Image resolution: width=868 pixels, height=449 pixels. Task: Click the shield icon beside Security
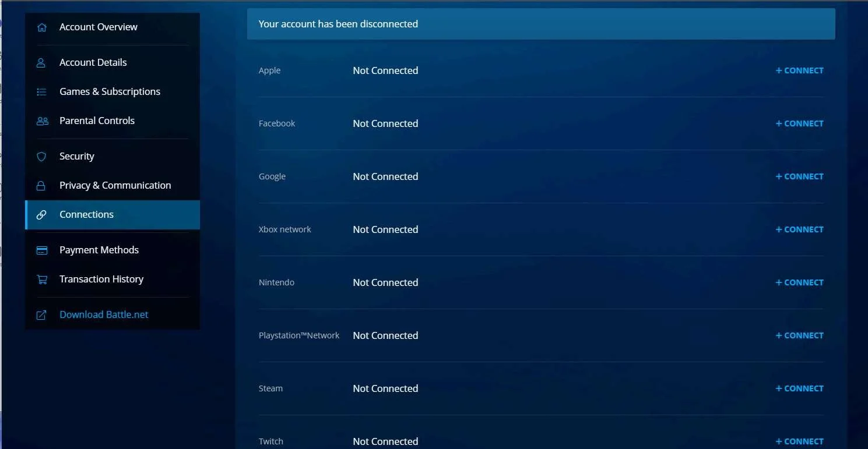tap(41, 157)
